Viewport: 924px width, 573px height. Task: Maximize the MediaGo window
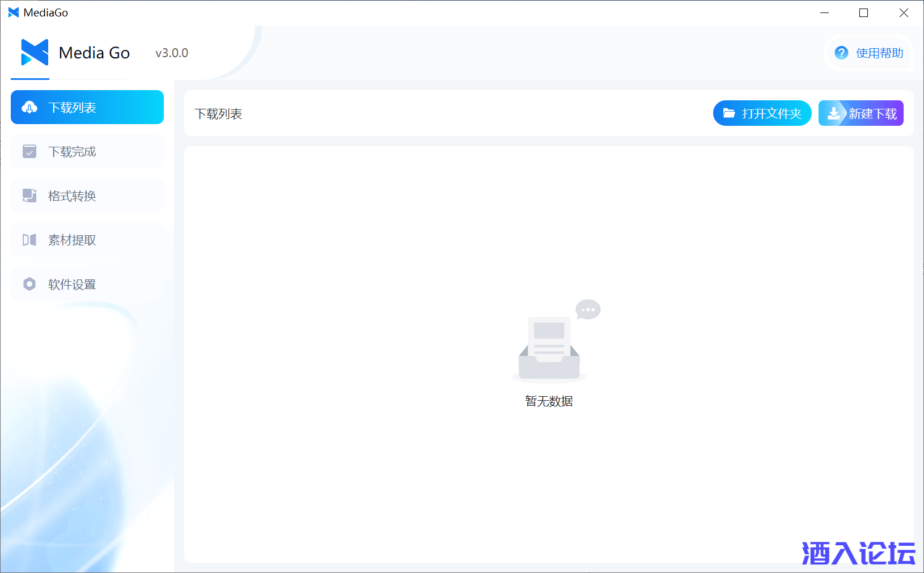(864, 12)
